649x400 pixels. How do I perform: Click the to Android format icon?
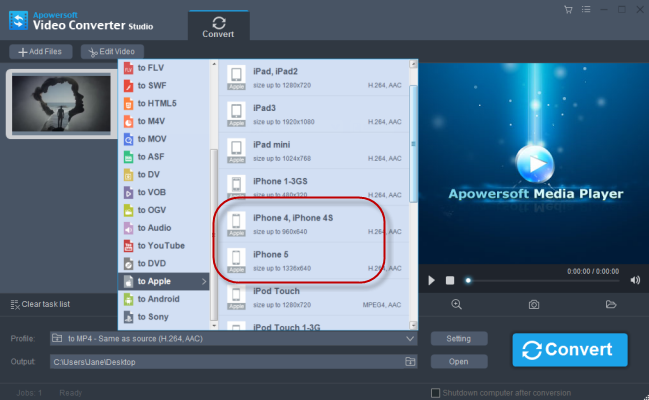point(128,299)
